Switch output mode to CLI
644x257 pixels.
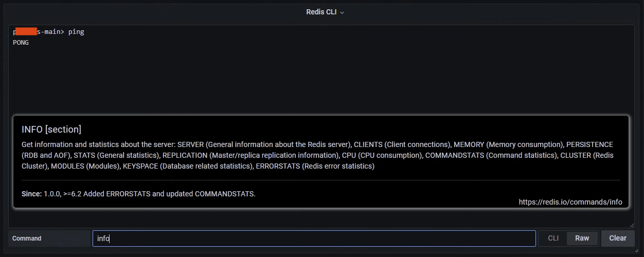pyautogui.click(x=553, y=238)
